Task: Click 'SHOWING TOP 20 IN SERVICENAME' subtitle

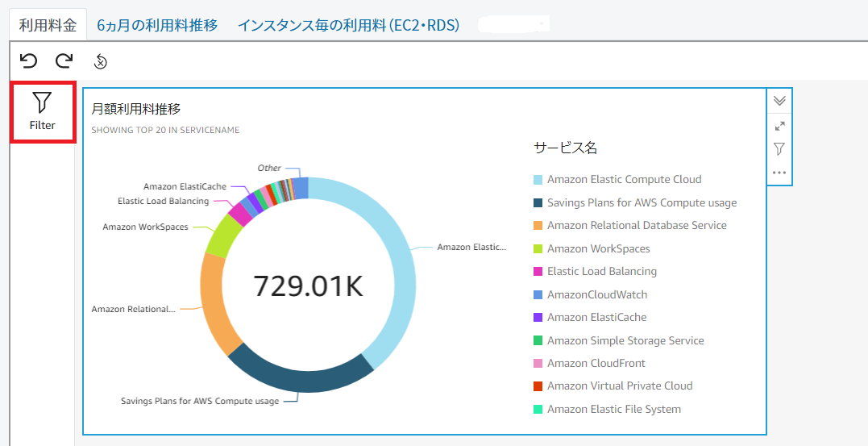Action: [165, 130]
